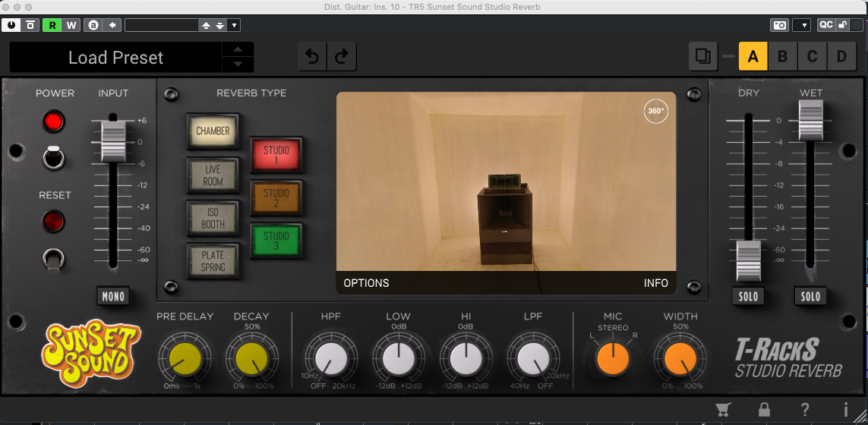Select preset slot B
The image size is (868, 425).
pos(783,56)
